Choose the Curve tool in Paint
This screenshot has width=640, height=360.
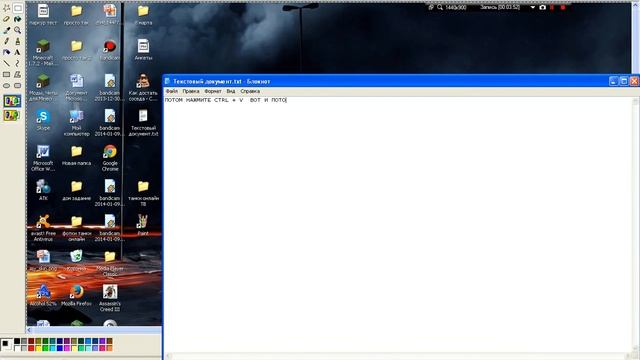pyautogui.click(x=18, y=63)
